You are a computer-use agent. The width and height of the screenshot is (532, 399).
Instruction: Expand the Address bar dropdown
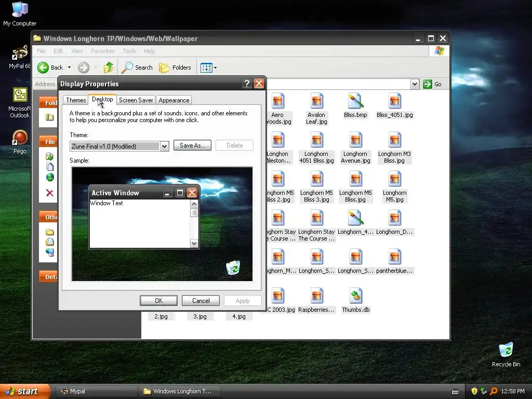click(415, 84)
